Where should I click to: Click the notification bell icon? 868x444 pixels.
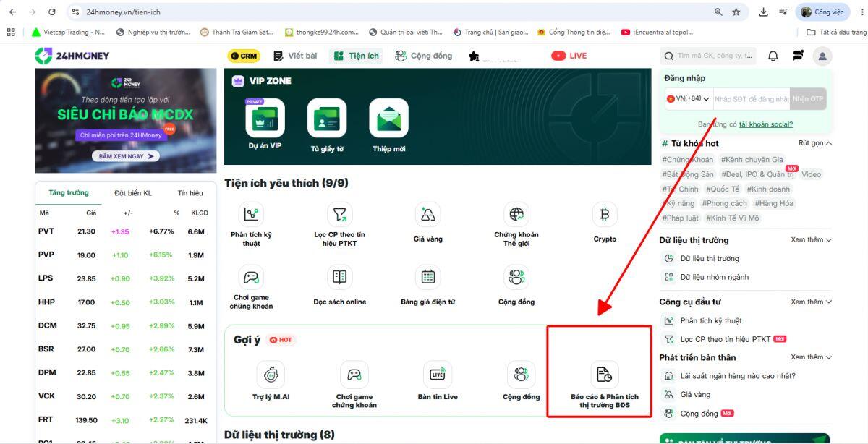pyautogui.click(x=773, y=56)
